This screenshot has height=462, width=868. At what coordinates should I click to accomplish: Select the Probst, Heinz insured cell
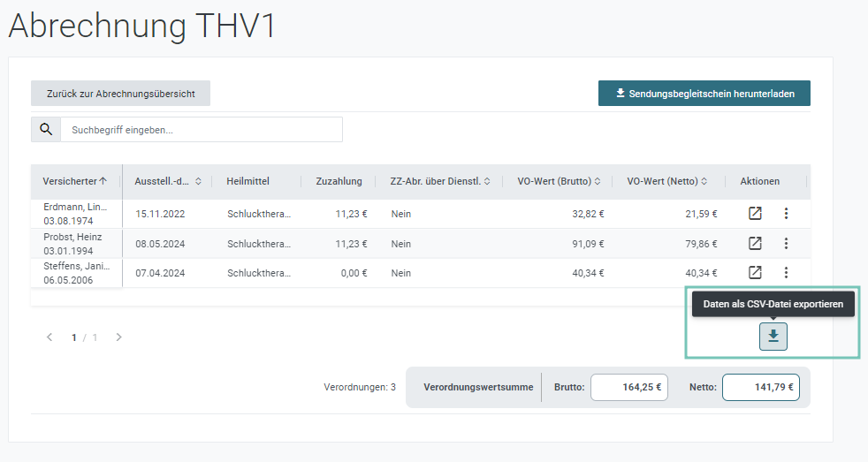(76, 244)
